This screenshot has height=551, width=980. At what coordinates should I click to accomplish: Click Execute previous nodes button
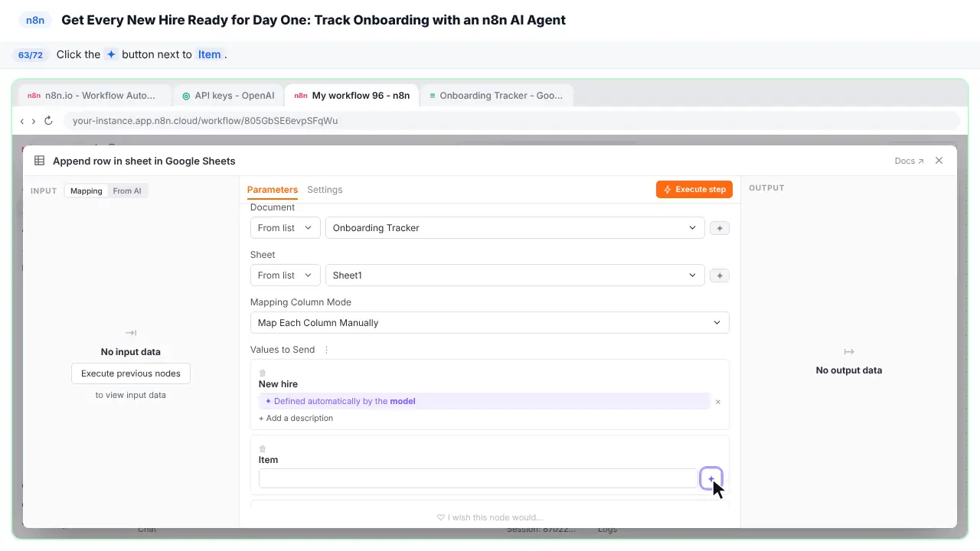coord(131,373)
